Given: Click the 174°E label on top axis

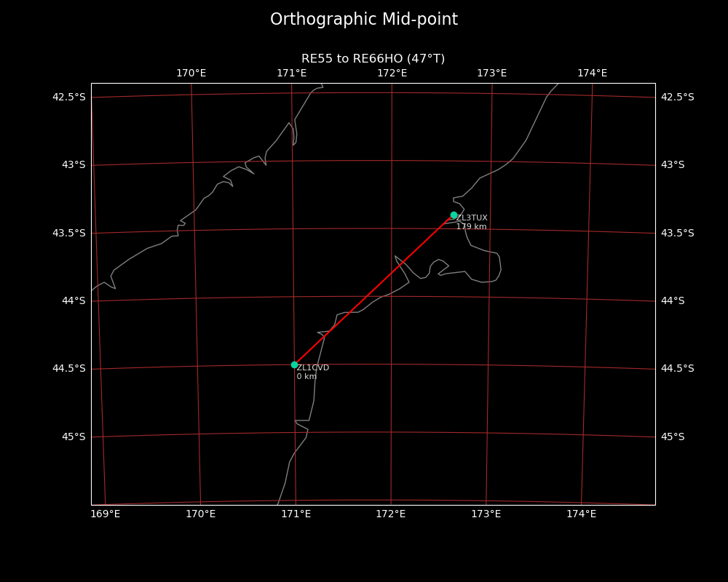Looking at the screenshot, I should [592, 73].
